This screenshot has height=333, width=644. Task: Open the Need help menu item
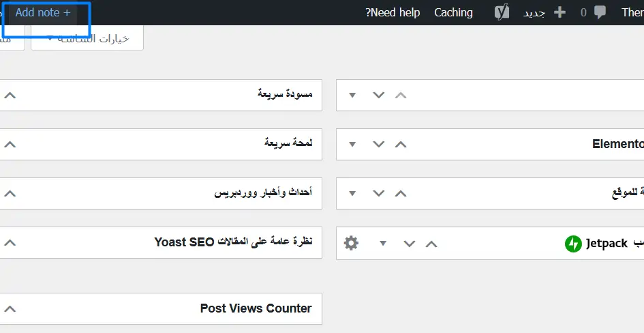pos(393,12)
